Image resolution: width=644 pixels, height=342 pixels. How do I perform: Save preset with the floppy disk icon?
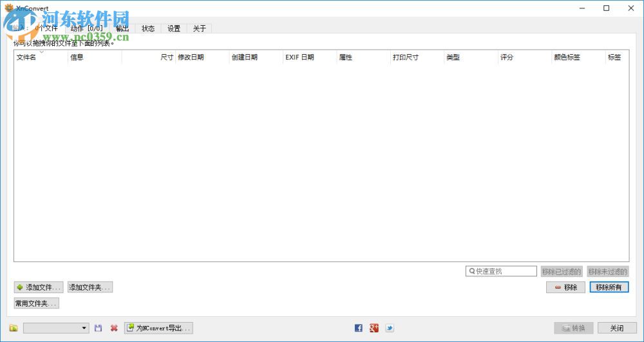pos(98,328)
